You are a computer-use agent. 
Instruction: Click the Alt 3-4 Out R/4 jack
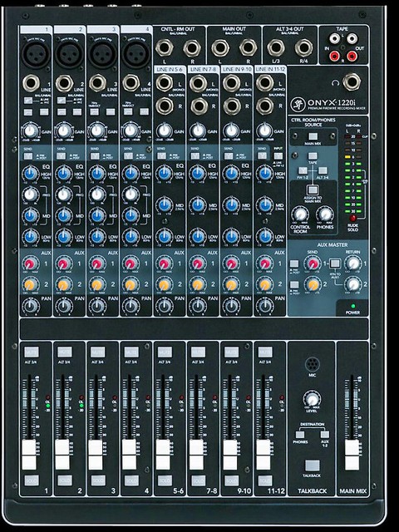(303, 48)
